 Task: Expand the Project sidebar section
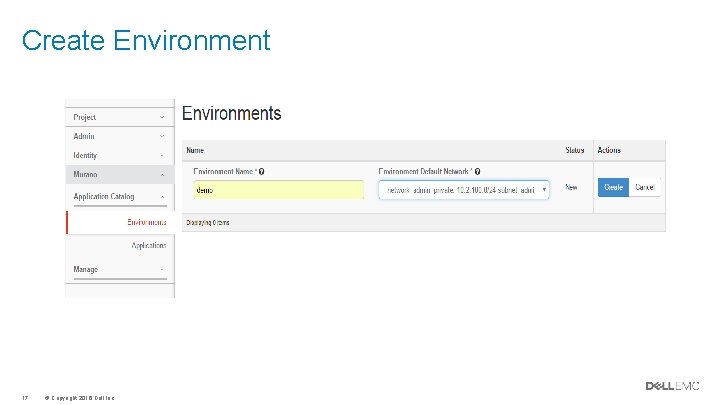click(x=119, y=117)
